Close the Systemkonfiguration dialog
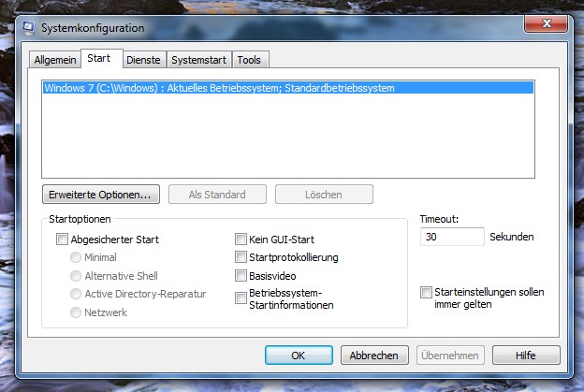Screen dimensions: 584x392 pyautogui.click(x=546, y=23)
